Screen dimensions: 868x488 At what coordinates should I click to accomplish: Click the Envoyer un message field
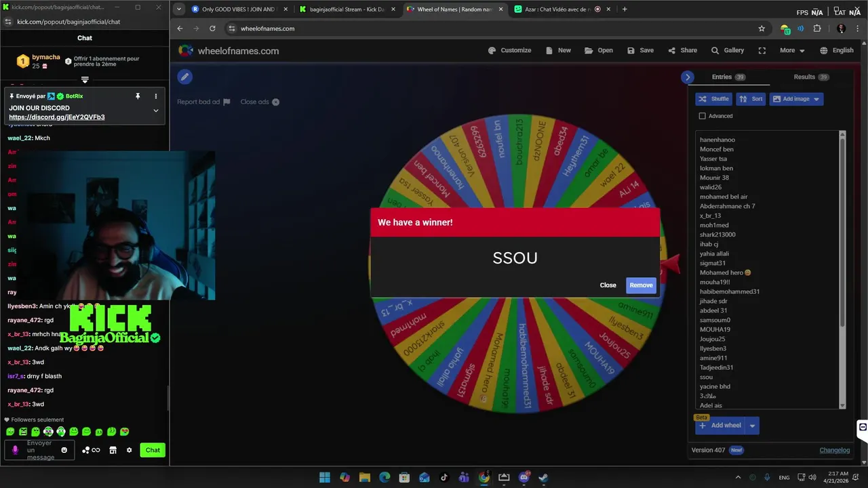[x=39, y=450]
